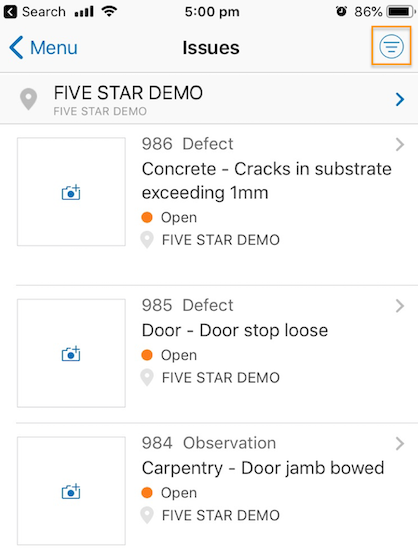Tap the empty photo thumbnail of issue 984
418x550 pixels.
(x=71, y=491)
